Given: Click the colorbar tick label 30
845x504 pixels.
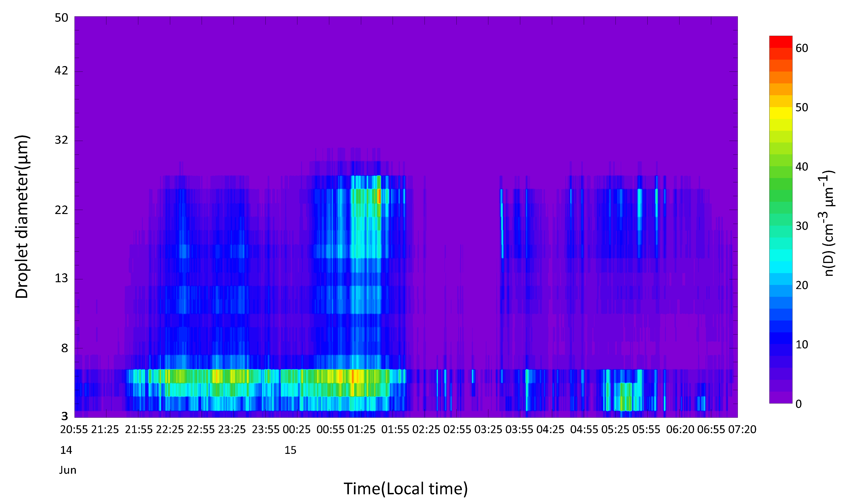Looking at the screenshot, I should click(x=801, y=226).
